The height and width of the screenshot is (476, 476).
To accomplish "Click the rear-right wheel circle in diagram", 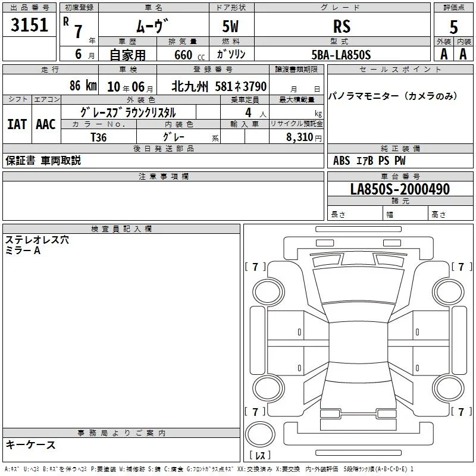I will click(x=449, y=388).
